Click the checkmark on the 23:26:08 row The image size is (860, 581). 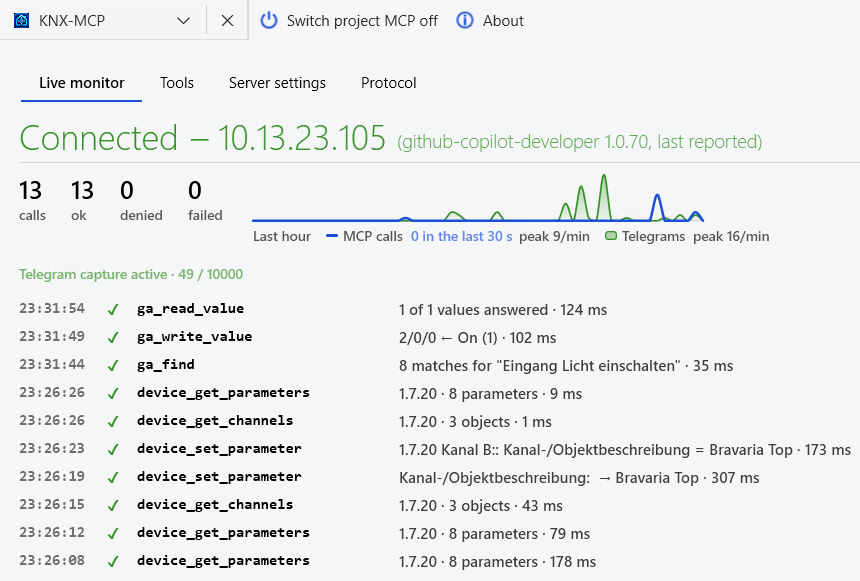113,562
